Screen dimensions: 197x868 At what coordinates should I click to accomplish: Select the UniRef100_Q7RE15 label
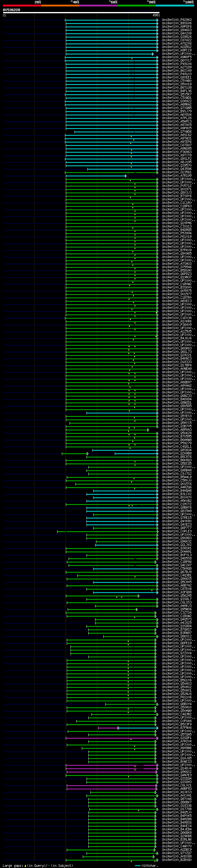(x=176, y=518)
